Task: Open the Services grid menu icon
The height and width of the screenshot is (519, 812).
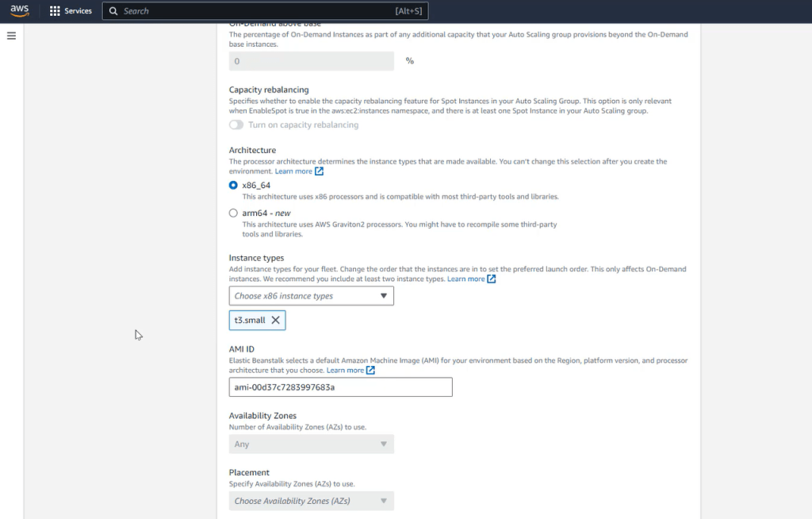Action: coord(55,11)
